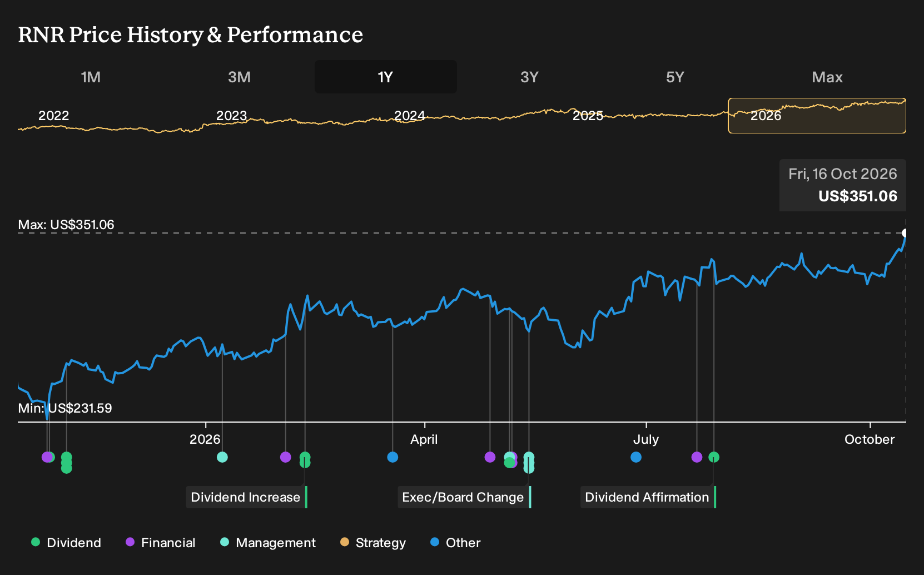
Task: Toggle the Other legend filter
Action: [x=455, y=542]
